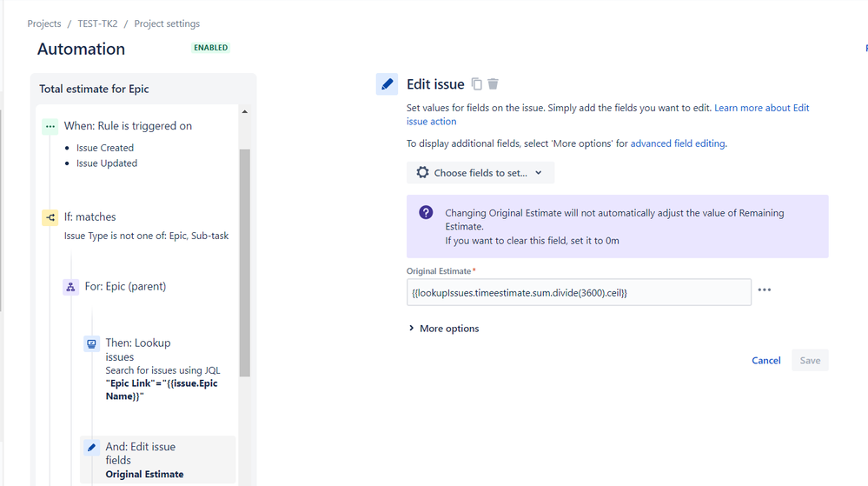Click the bold Original Estimate label in rule tree
The height and width of the screenshot is (486, 868).
(x=144, y=475)
